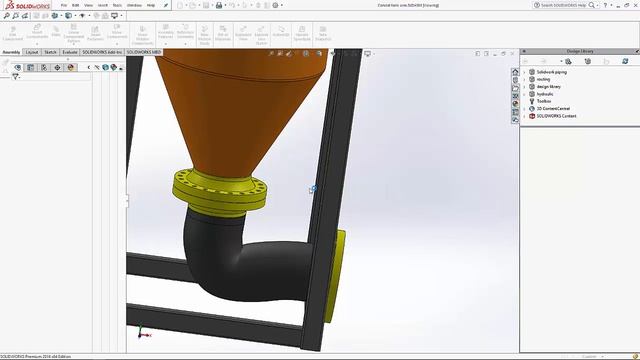Open dropdown arrow under Reference Geometry
This screenshot has width=640, height=360.
(185, 44)
